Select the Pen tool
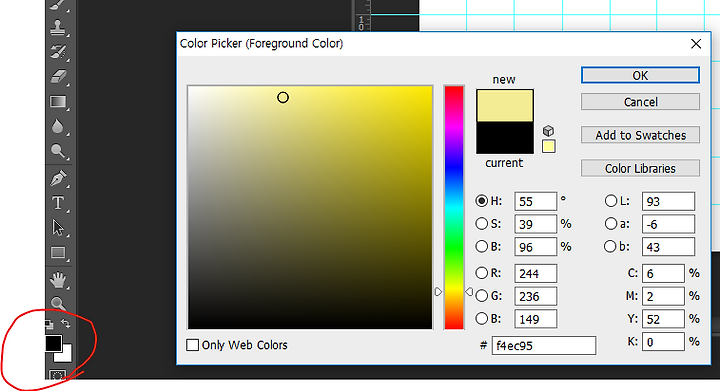Image resolution: width=720 pixels, height=391 pixels. tap(58, 178)
